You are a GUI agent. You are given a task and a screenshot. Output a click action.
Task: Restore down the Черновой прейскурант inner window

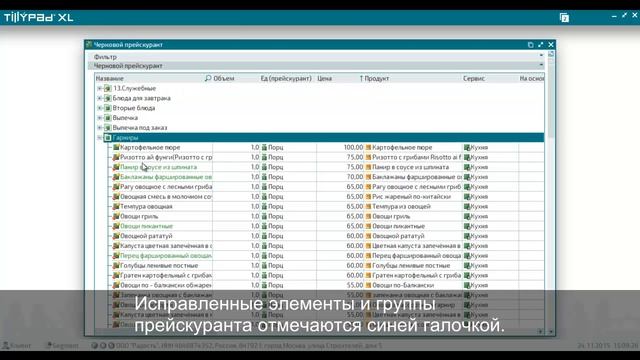530,44
